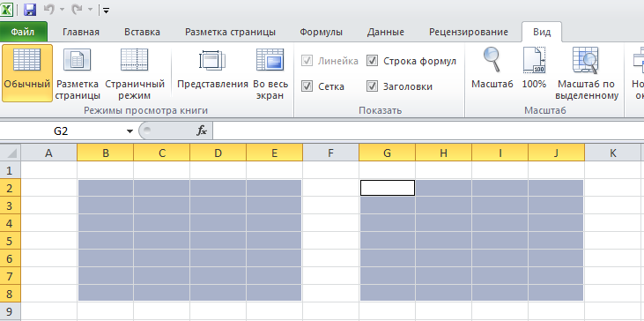Viewport: 644px width, 321px height.
Task: Click the Excel application icon in title bar
Action: 6,9
